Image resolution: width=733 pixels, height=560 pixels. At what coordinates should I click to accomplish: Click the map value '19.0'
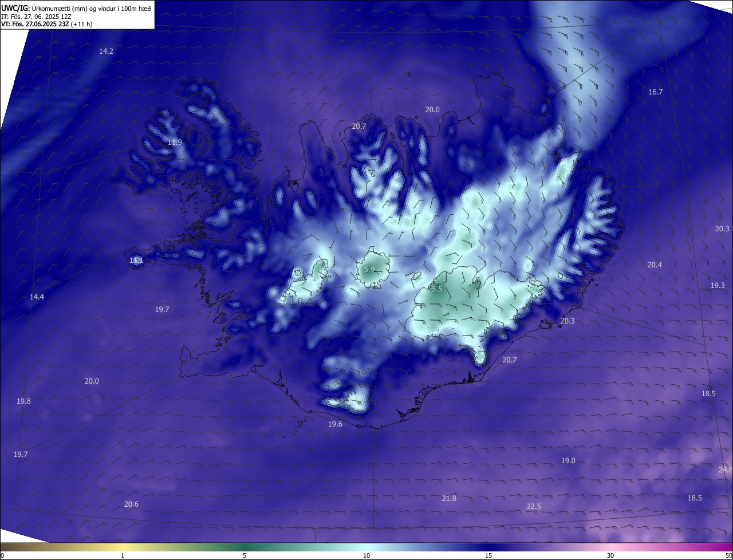(x=568, y=460)
